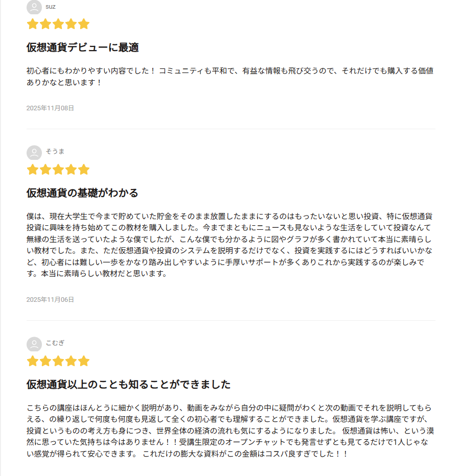Click そうま's profile avatar icon
Image resolution: width=461 pixels, height=476 pixels.
(34, 153)
